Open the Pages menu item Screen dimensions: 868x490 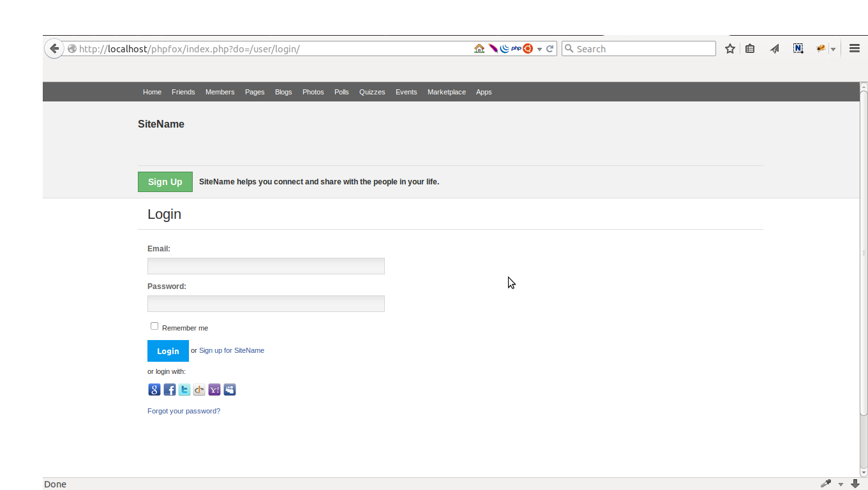pyautogui.click(x=255, y=92)
